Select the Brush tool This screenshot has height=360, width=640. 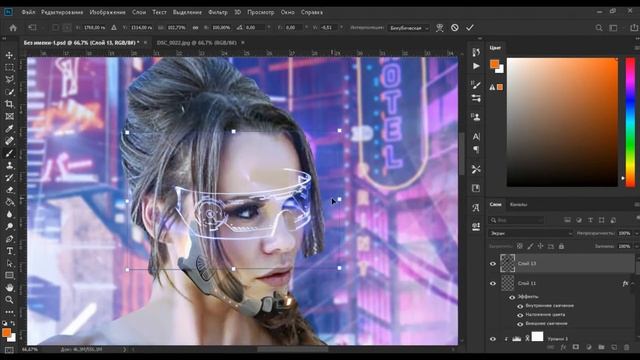click(x=9, y=153)
